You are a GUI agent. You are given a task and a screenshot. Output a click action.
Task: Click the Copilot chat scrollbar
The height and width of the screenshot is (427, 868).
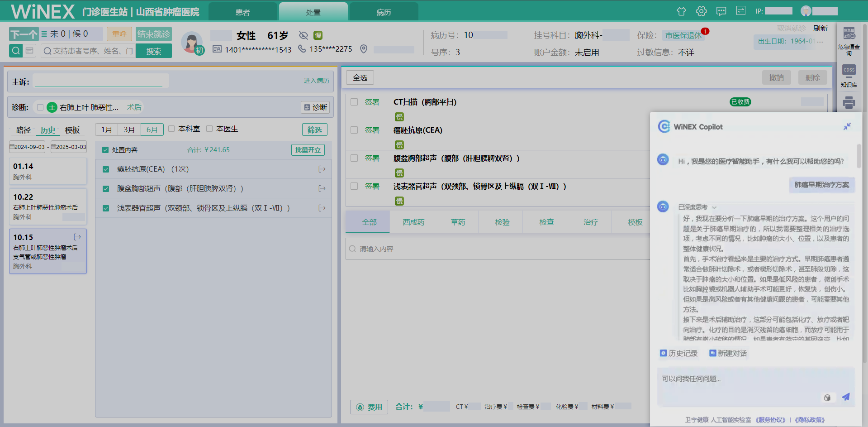coord(858,156)
